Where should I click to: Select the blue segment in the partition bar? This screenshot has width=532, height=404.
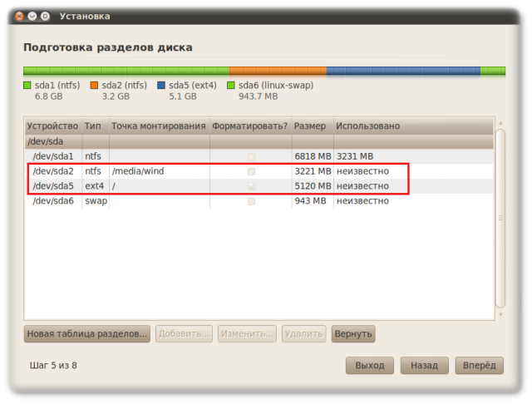click(402, 71)
